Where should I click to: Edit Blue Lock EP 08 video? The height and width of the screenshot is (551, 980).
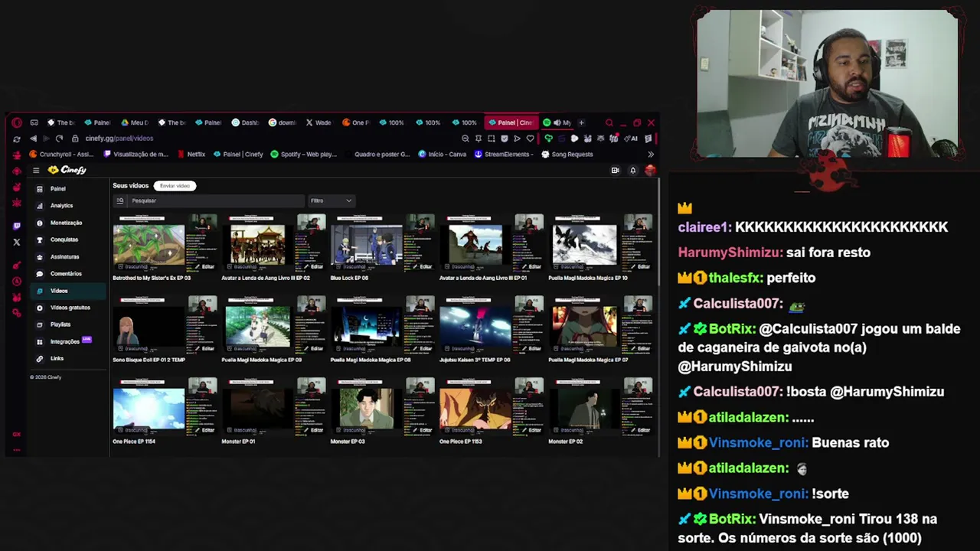point(423,266)
